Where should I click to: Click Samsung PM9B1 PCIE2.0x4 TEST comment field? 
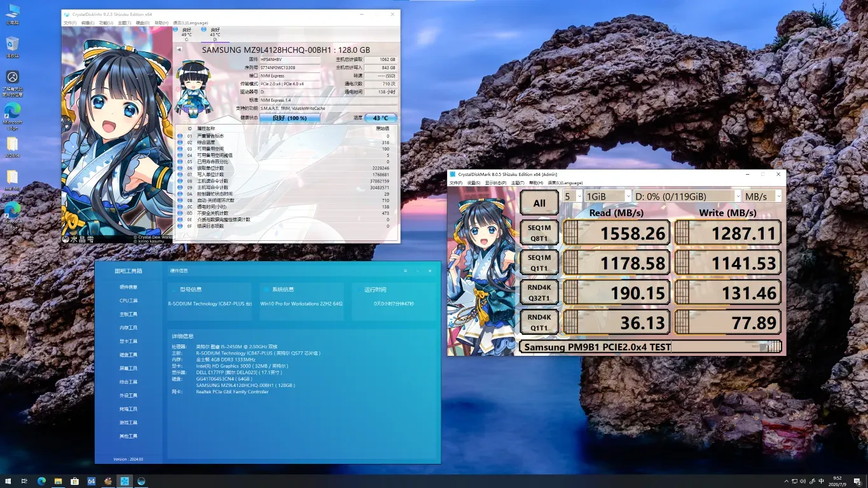[651, 347]
